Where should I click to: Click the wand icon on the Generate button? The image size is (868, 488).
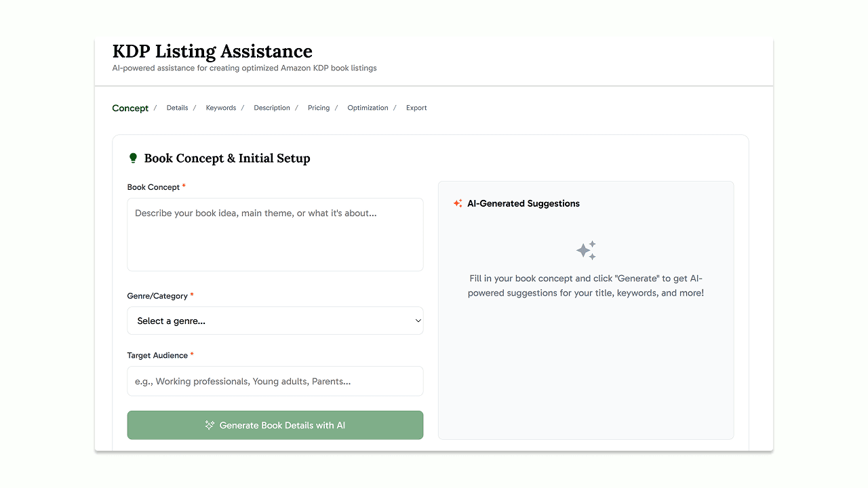[210, 425]
